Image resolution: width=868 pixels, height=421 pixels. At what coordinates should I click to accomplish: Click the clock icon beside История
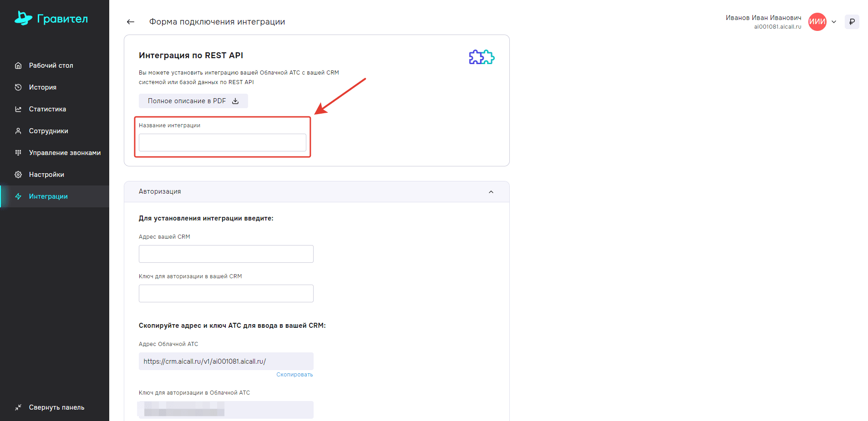[x=18, y=87]
